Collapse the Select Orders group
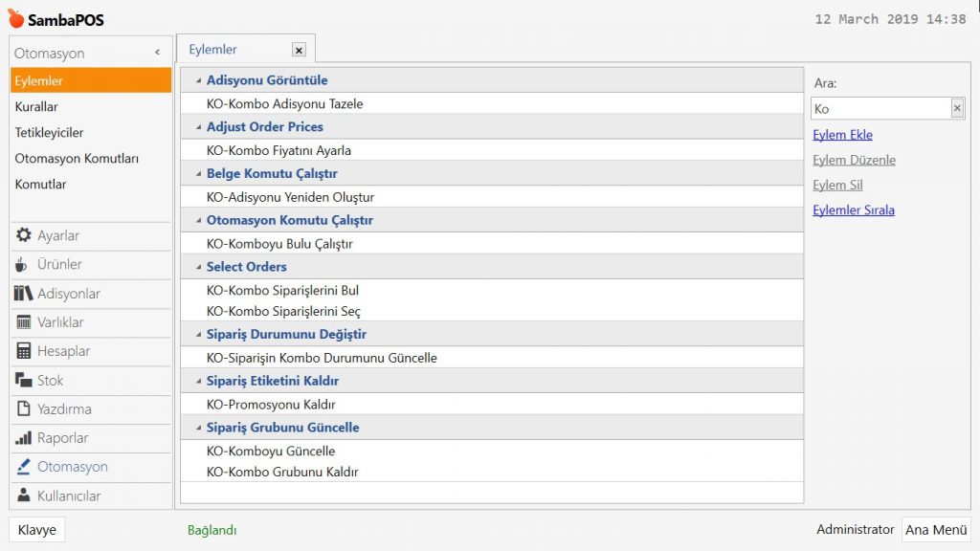 pos(198,267)
